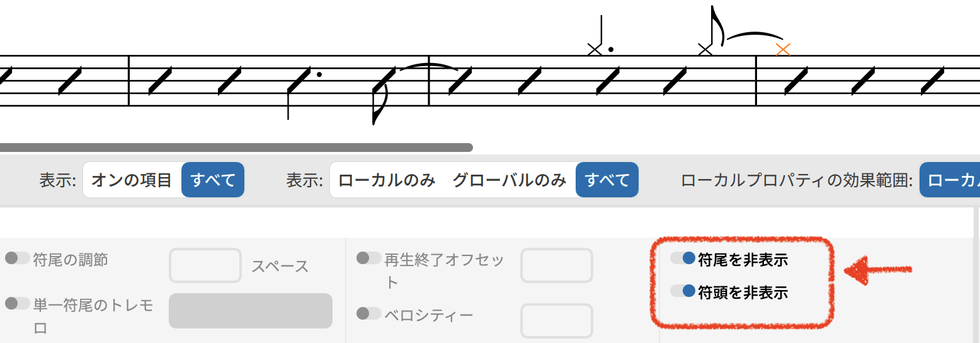
Task: Select the オンの項目 display filter
Action: click(132, 180)
